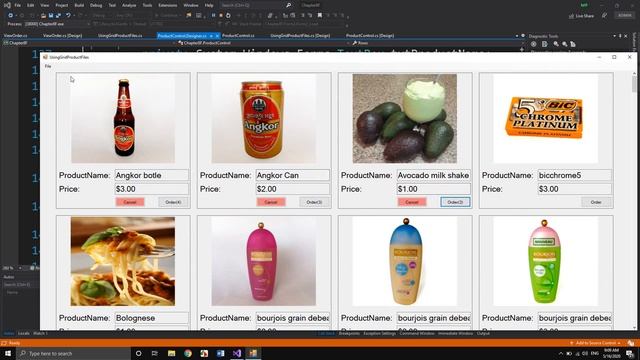Close the Diagnostic Tools panel

click(x=626, y=36)
